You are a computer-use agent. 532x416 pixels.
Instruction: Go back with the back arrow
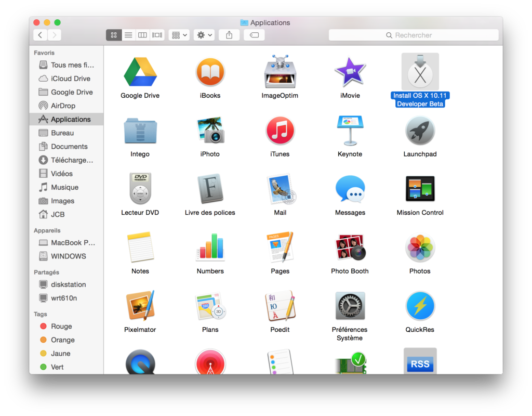click(x=40, y=35)
